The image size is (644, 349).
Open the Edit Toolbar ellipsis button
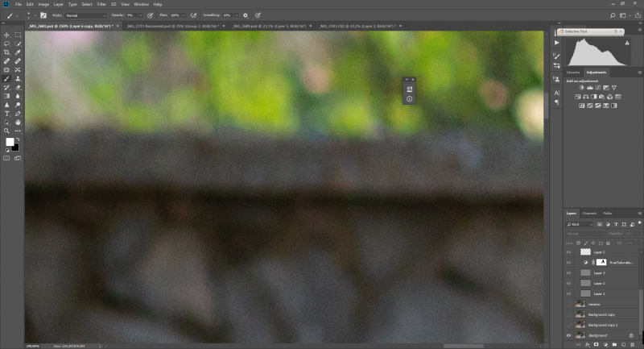coord(18,131)
